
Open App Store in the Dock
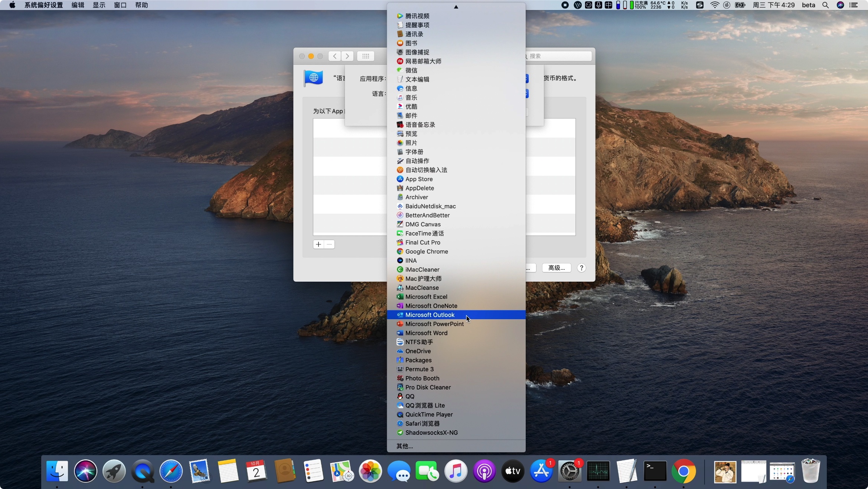tap(541, 471)
